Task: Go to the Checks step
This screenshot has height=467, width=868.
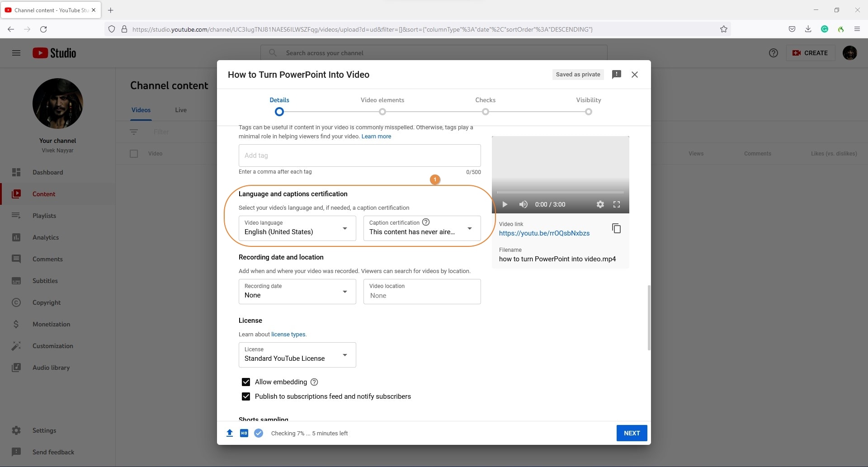Action: (x=486, y=106)
